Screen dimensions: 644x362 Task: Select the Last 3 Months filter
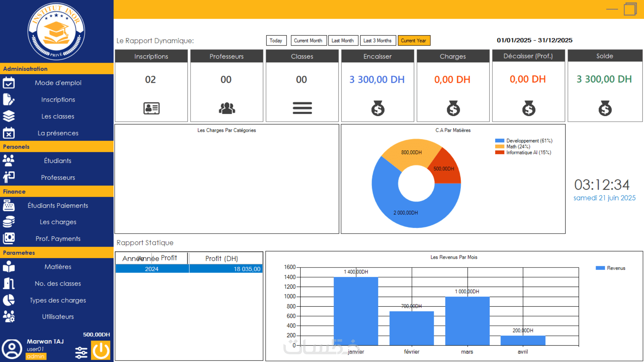coord(377,41)
